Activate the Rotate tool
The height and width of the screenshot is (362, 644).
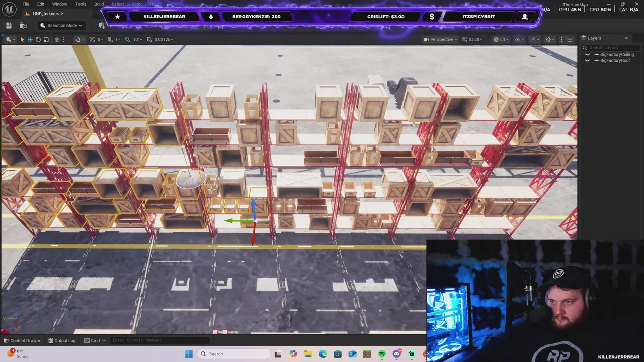[38, 39]
